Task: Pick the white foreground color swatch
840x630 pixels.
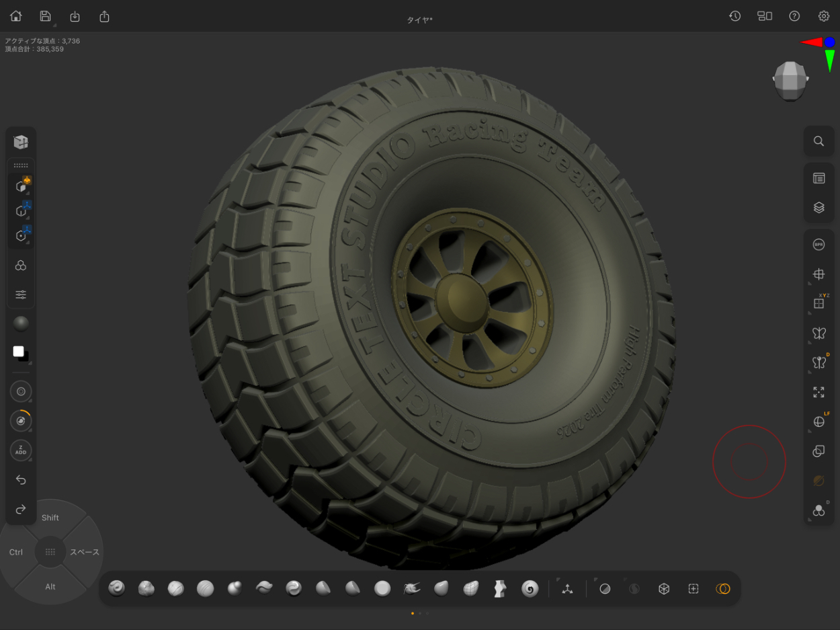Action: 18,351
